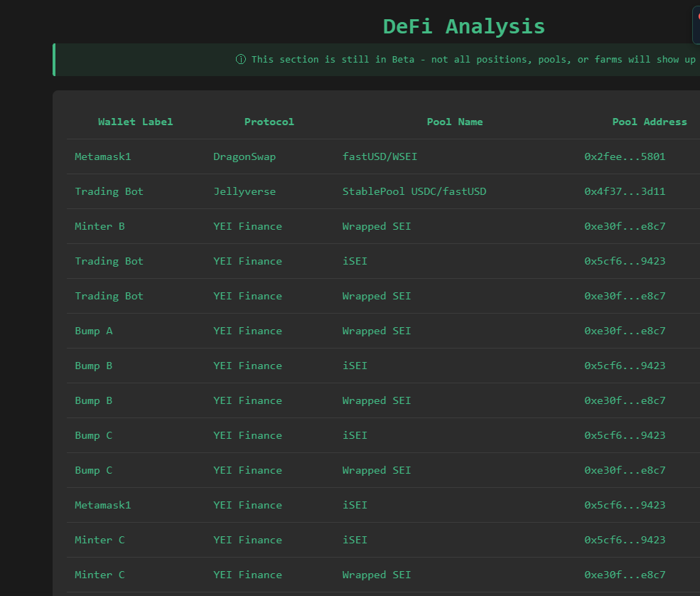
Task: Click pool address 0x4f37...3d11
Action: pyautogui.click(x=625, y=191)
